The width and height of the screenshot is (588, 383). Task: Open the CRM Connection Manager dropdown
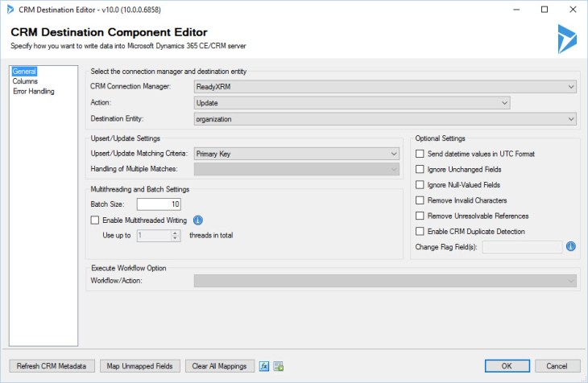pyautogui.click(x=385, y=87)
